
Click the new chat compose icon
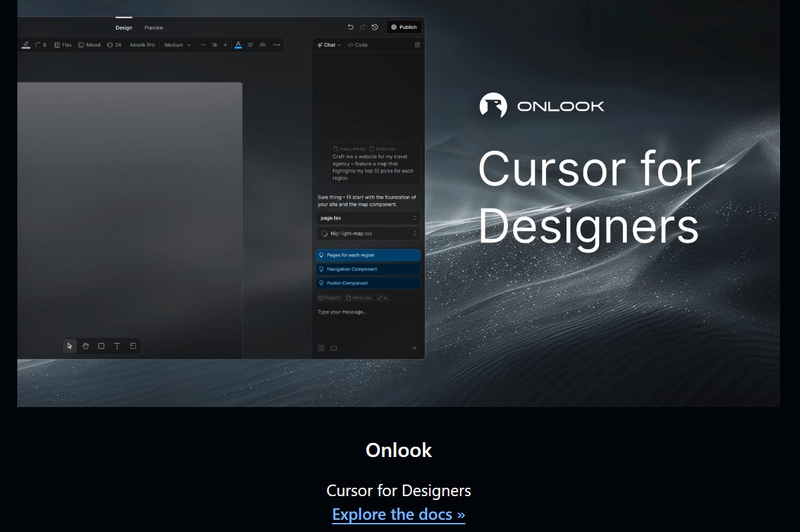pyautogui.click(x=417, y=45)
